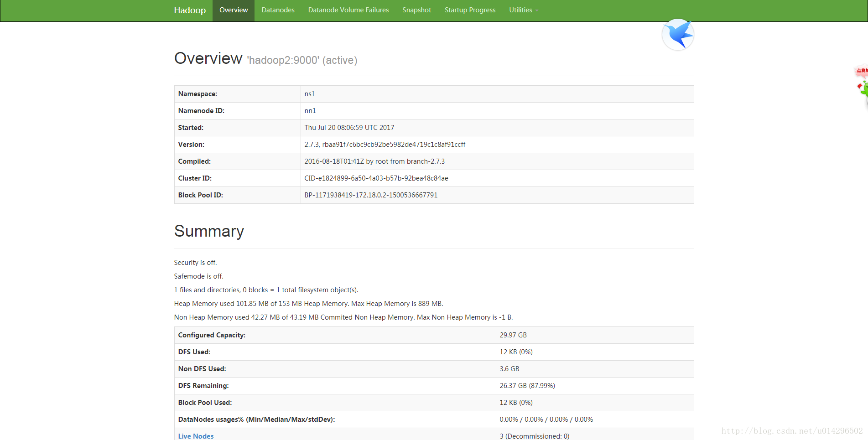Image resolution: width=868 pixels, height=440 pixels.
Task: Click the Configured Capacity value 29.97 GB
Action: click(x=513, y=335)
